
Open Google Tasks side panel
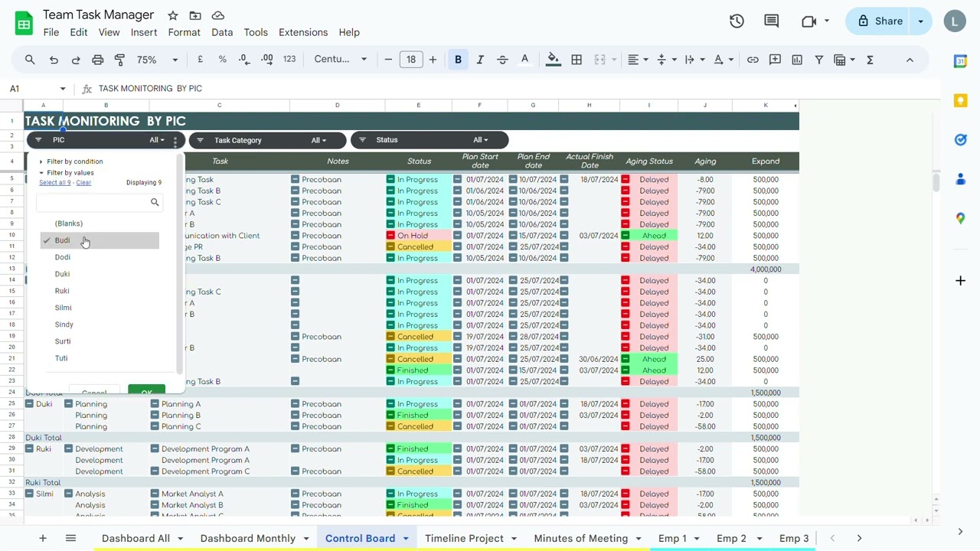[x=960, y=139]
